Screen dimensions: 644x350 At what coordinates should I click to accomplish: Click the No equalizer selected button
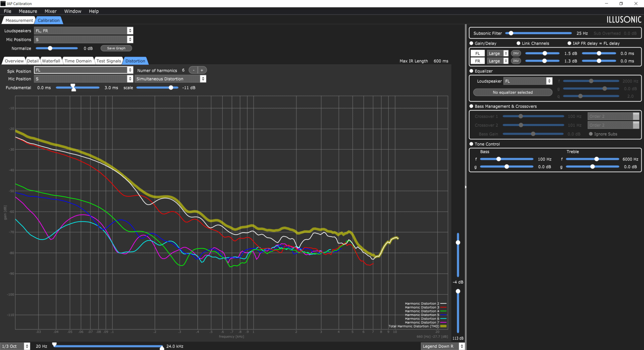513,92
